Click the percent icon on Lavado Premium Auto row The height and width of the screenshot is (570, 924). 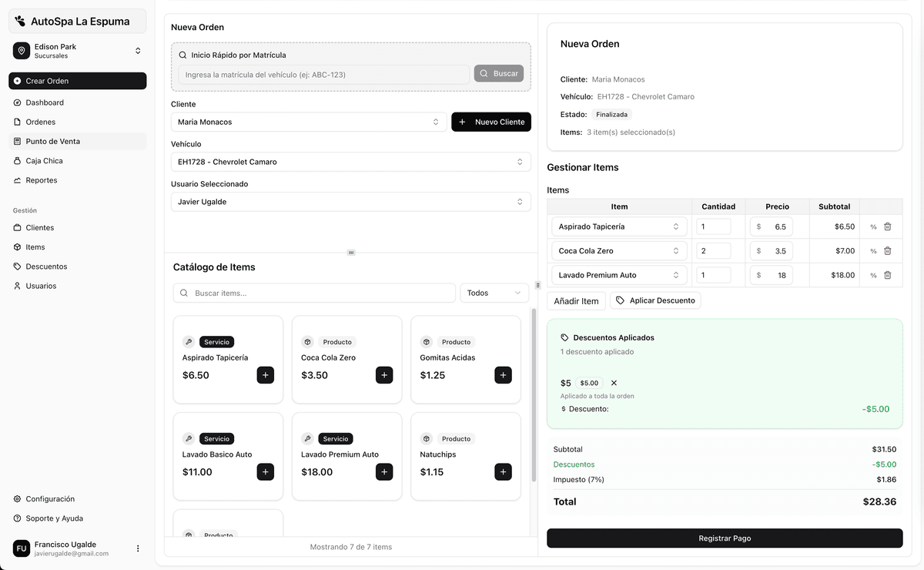873,275
